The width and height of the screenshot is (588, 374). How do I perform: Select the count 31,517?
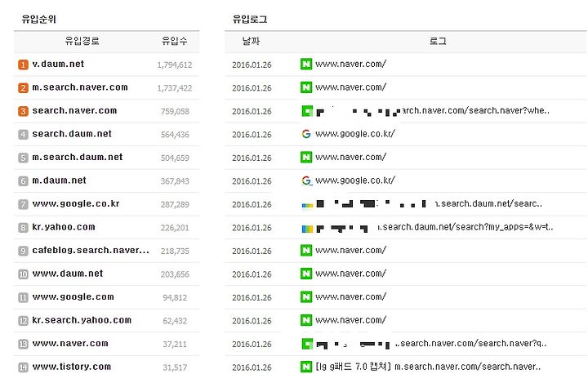[x=175, y=367]
